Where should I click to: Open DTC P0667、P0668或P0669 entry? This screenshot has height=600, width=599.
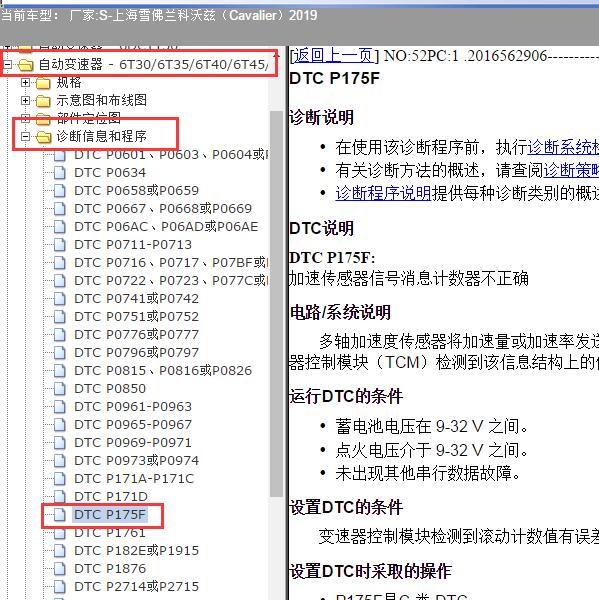pos(163,209)
